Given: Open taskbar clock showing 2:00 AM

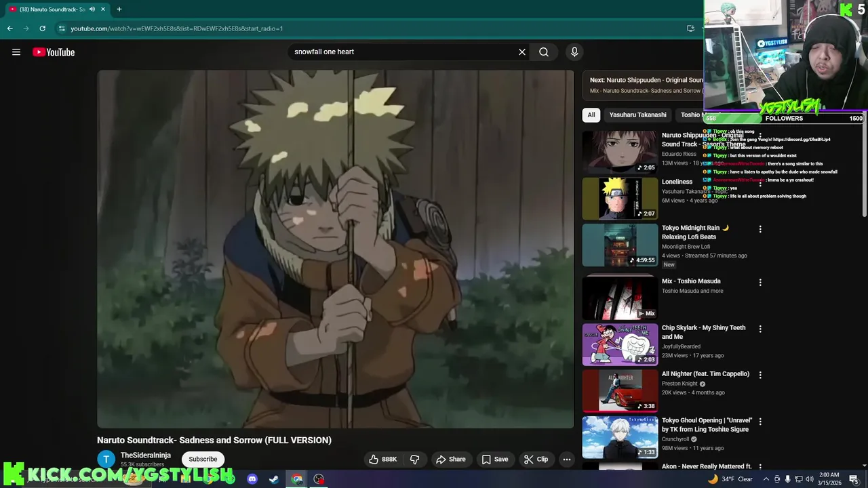Looking at the screenshot, I should click(x=829, y=479).
